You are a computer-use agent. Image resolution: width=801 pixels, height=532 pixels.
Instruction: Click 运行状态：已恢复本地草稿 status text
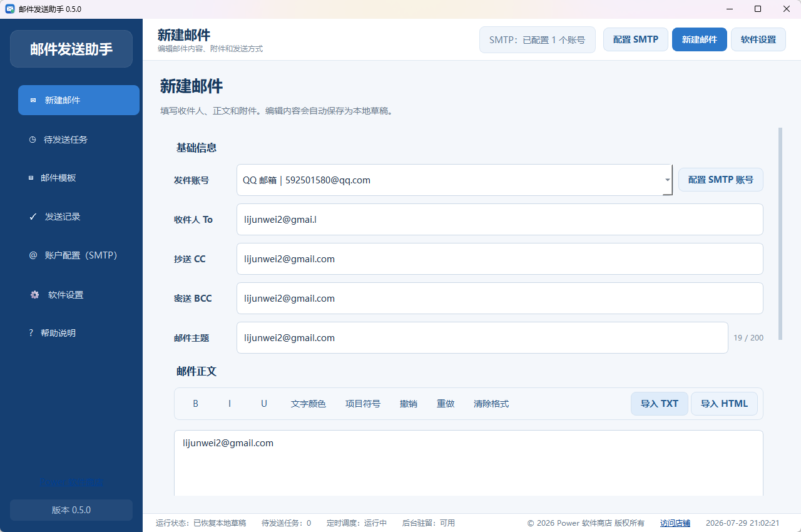click(201, 523)
